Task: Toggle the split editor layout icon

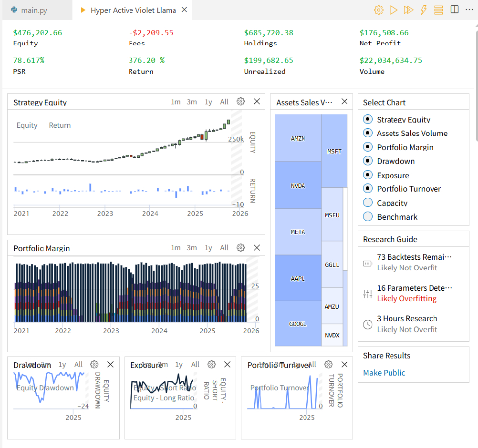Action: [455, 10]
